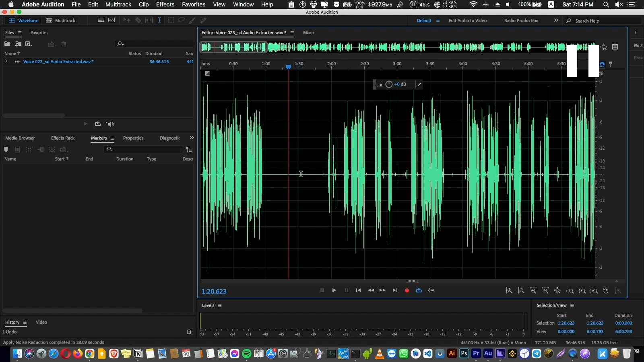The height and width of the screenshot is (362, 644).
Task: Select the Marquee Selection tool
Action: tap(171, 20)
